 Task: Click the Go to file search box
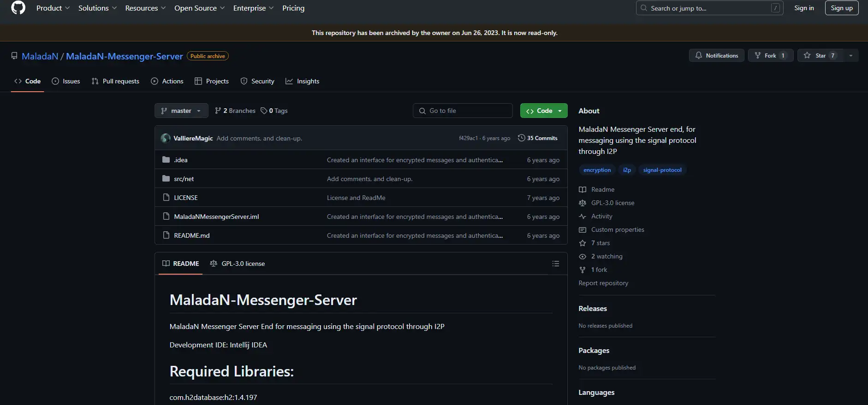(x=463, y=111)
